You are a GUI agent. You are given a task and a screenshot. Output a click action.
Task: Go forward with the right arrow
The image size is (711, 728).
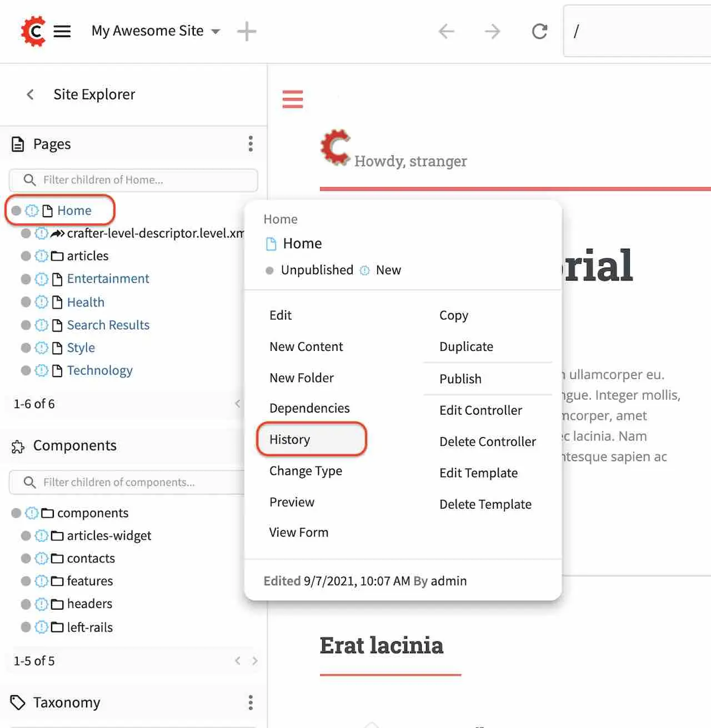(x=492, y=31)
